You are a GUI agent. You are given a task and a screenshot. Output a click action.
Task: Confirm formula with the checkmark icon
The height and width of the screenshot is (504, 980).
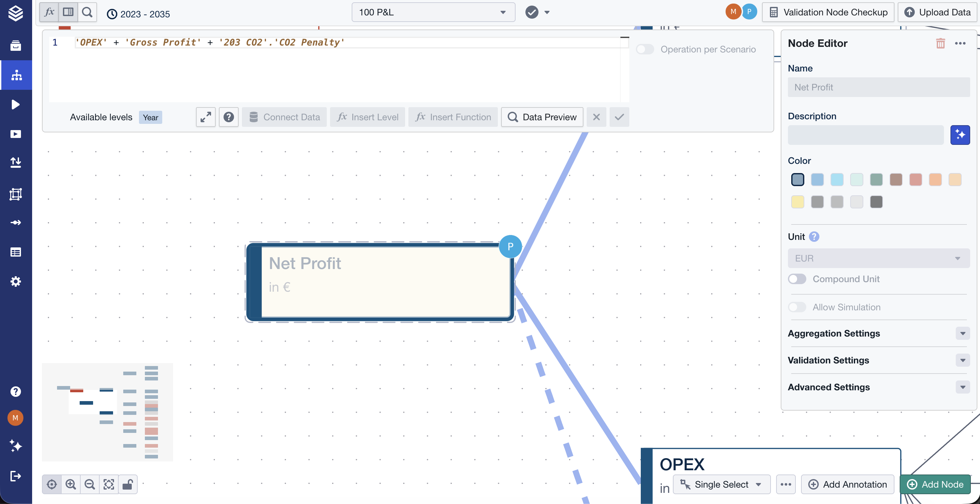pyautogui.click(x=619, y=117)
